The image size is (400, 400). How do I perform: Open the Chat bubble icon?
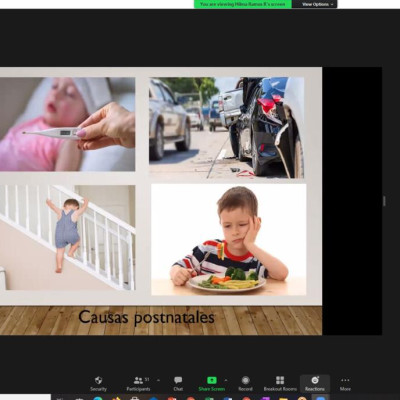[x=178, y=380]
